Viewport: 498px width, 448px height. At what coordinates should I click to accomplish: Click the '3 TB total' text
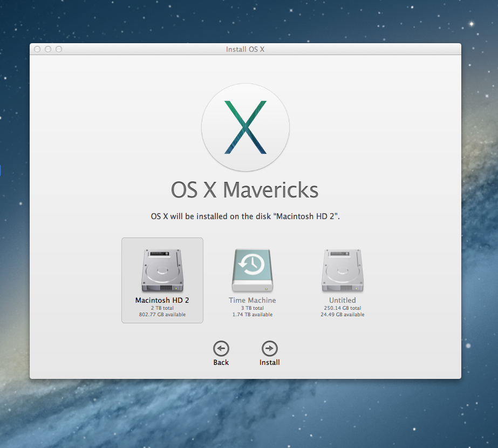point(253,308)
